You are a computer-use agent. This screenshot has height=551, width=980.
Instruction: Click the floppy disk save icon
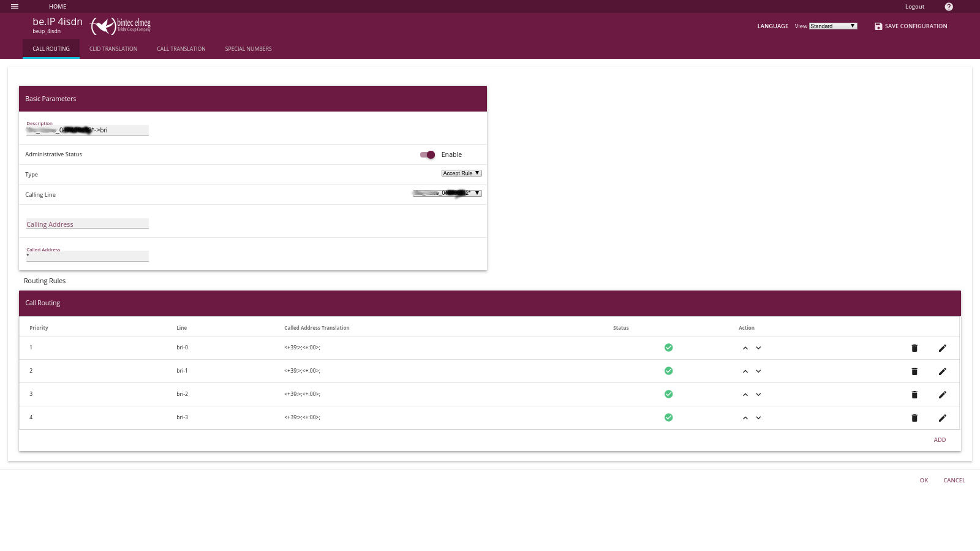(878, 26)
